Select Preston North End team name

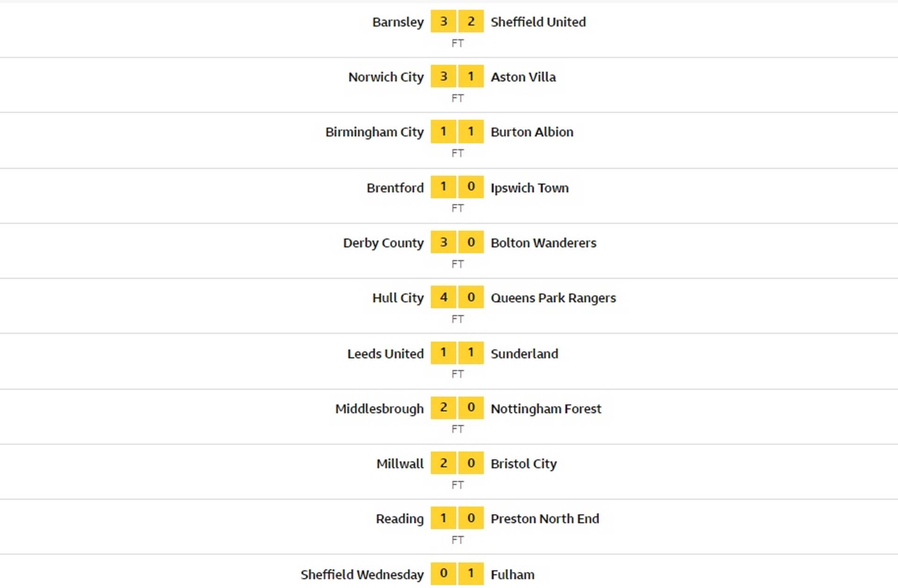544,519
